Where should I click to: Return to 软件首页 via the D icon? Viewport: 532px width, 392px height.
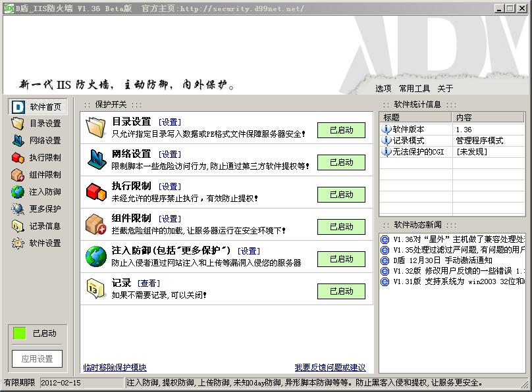tap(36, 106)
